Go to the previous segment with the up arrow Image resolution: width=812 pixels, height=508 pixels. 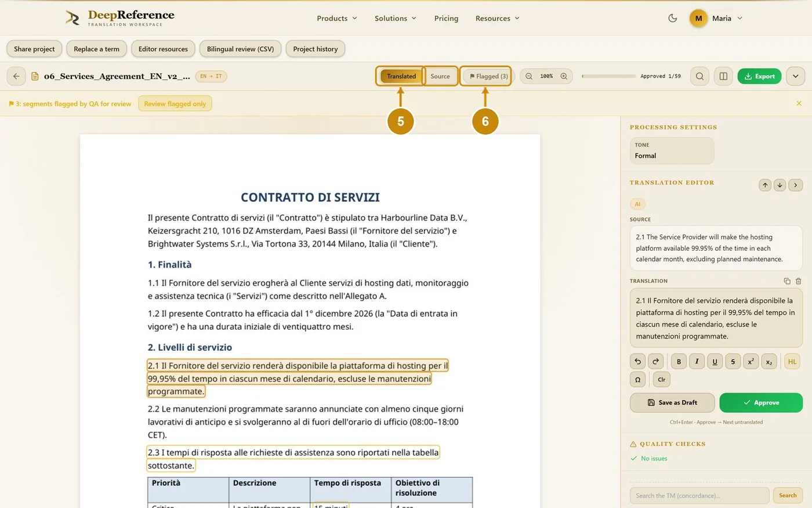point(765,185)
